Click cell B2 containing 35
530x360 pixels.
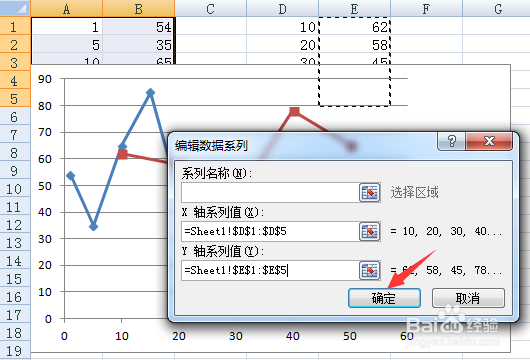pyautogui.click(x=139, y=44)
